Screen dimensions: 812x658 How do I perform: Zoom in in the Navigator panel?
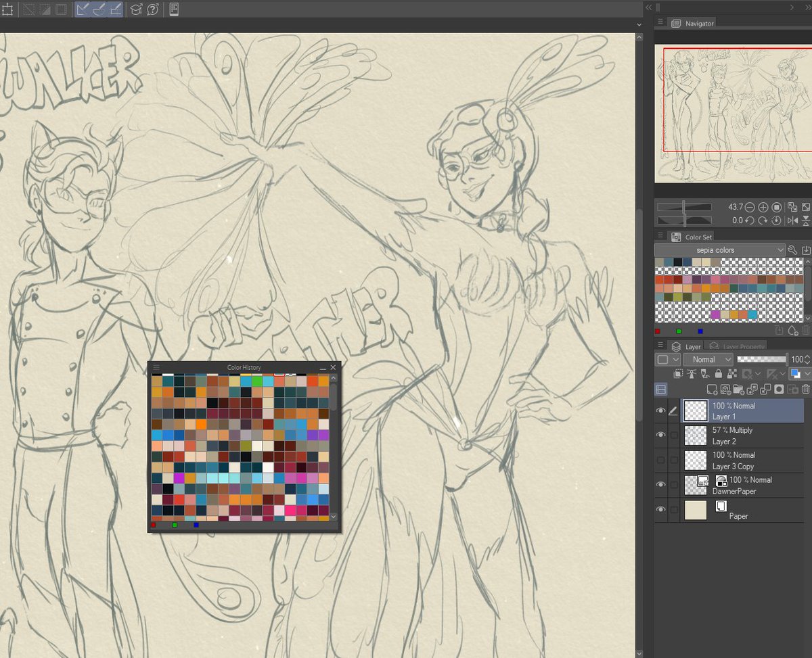[x=763, y=207]
